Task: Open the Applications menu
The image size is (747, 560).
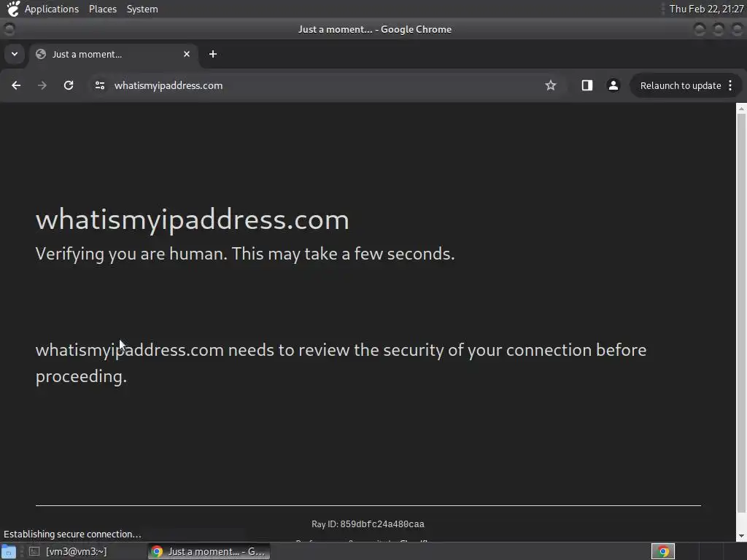Action: tap(52, 9)
